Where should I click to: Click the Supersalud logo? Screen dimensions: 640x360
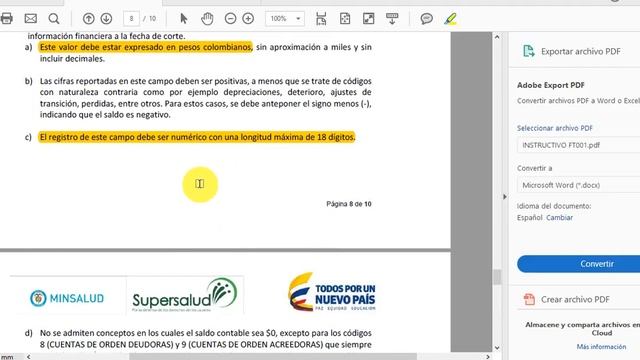point(184,295)
